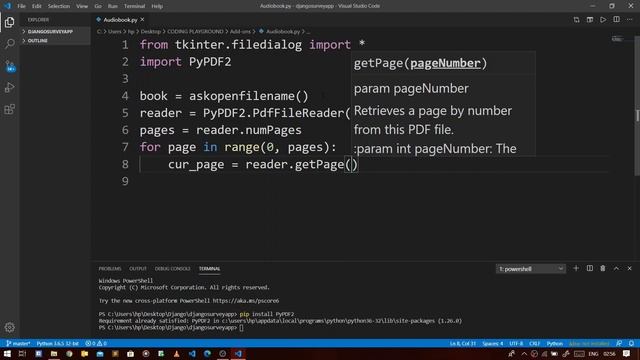Show hidden system tray icons
640x360 pixels.
(524, 353)
